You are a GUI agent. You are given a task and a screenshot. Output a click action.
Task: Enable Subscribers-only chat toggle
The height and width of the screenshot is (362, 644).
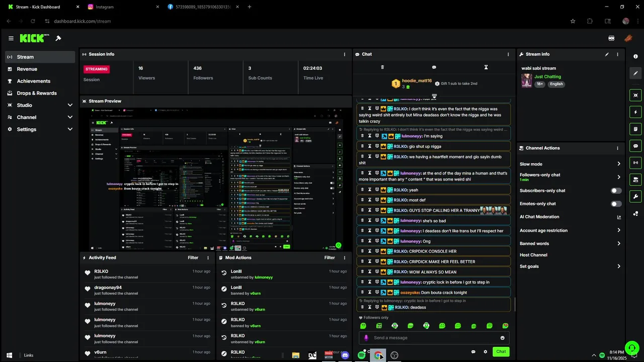coord(616,191)
